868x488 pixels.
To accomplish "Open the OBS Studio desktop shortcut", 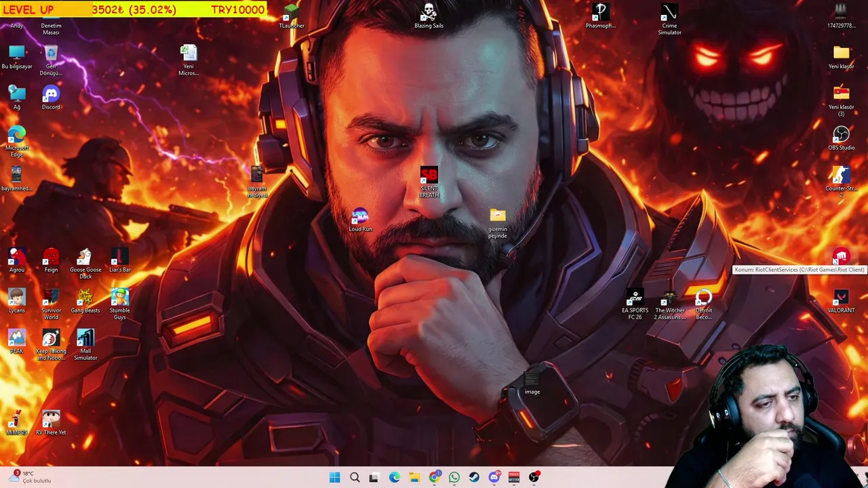I will pyautogui.click(x=841, y=139).
